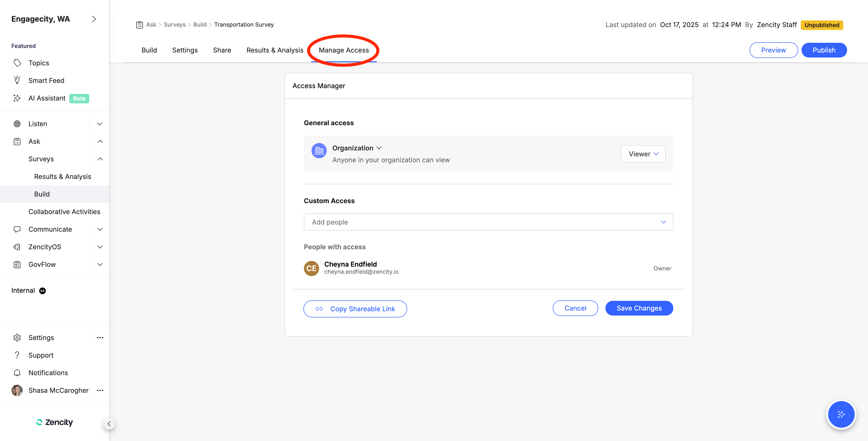
Task: Click the GovFlow icon in sidebar
Action: click(x=17, y=264)
